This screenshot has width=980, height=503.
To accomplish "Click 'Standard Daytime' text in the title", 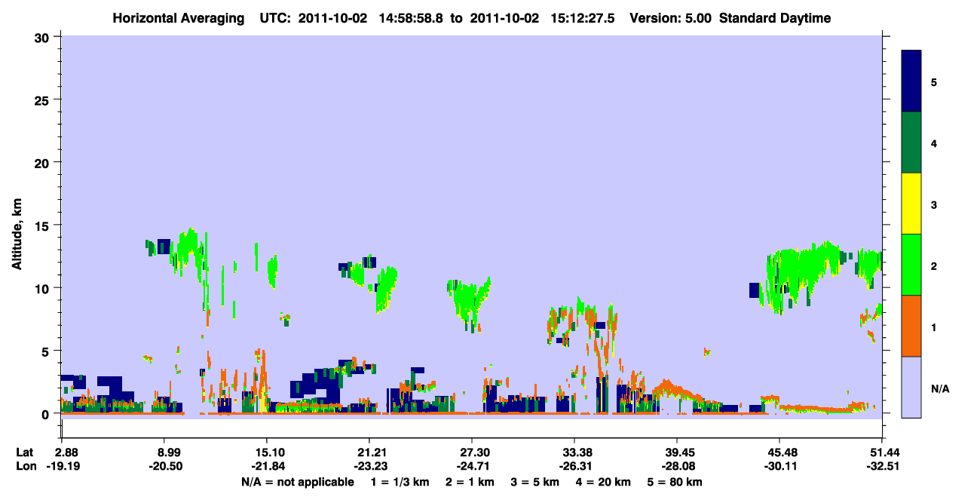I will (x=775, y=18).
